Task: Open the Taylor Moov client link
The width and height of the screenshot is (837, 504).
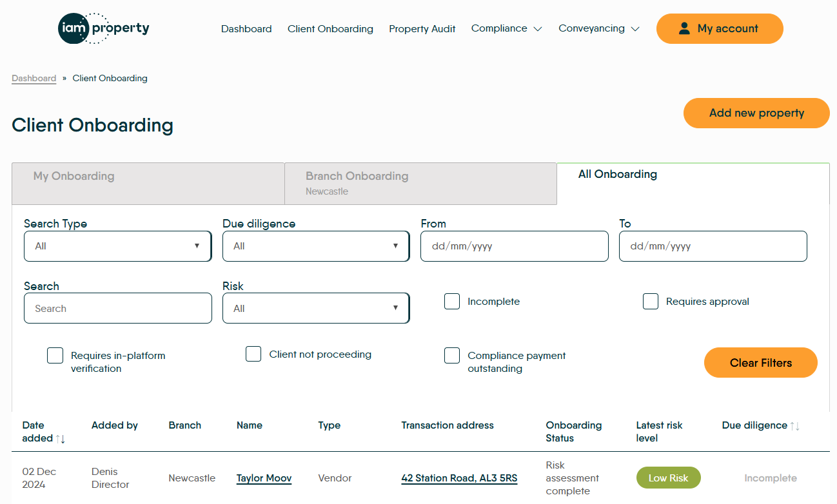Action: 264,478
